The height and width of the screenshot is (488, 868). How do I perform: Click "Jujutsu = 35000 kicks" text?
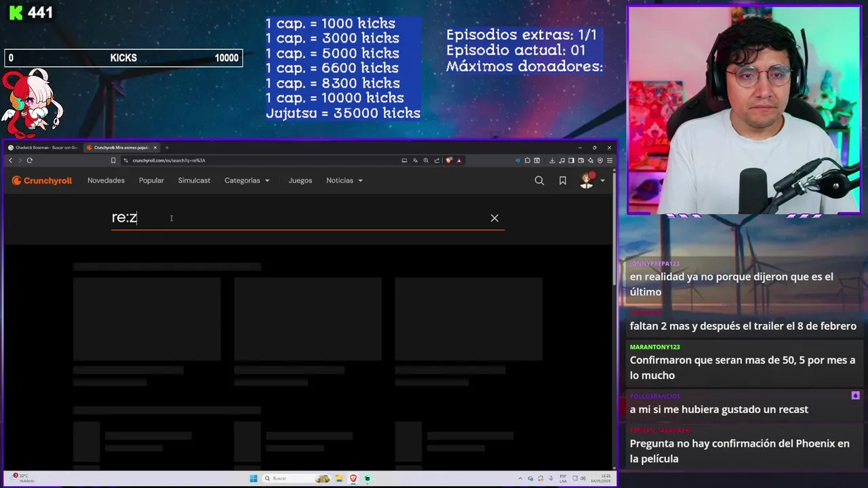[343, 113]
